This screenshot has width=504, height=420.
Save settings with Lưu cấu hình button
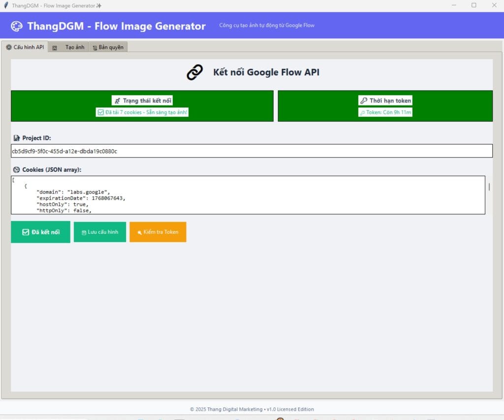pos(100,232)
